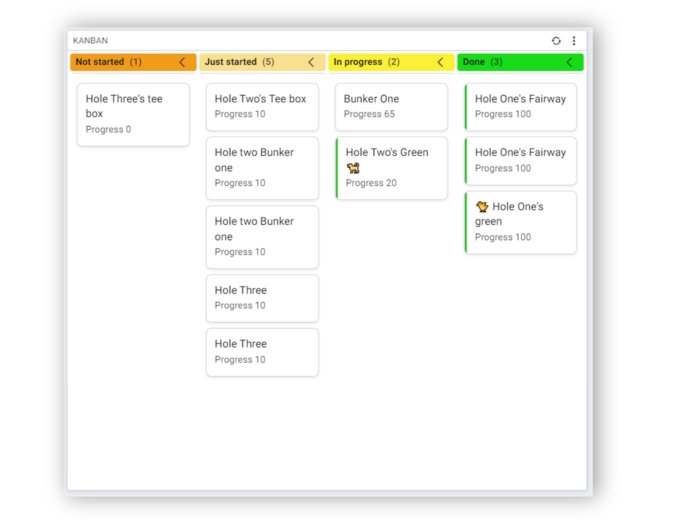The width and height of the screenshot is (676, 524).
Task: Click the animal emoji on Hole Two's Green
Action: click(353, 168)
